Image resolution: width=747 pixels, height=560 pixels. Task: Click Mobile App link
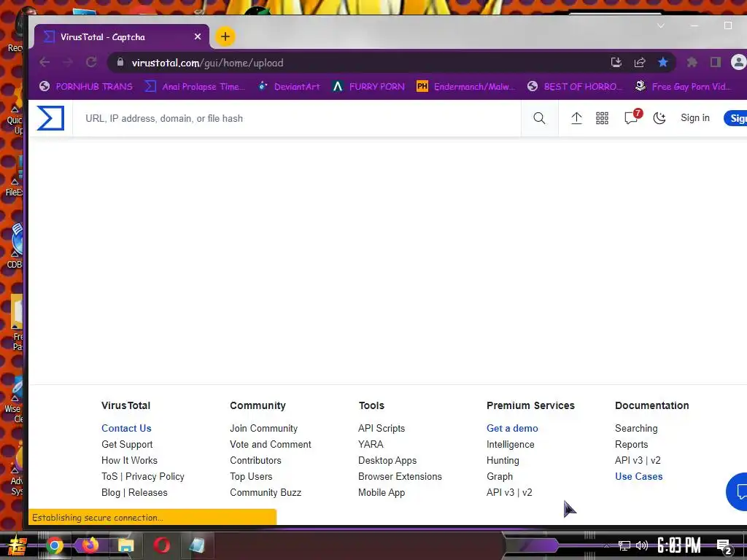382,492
